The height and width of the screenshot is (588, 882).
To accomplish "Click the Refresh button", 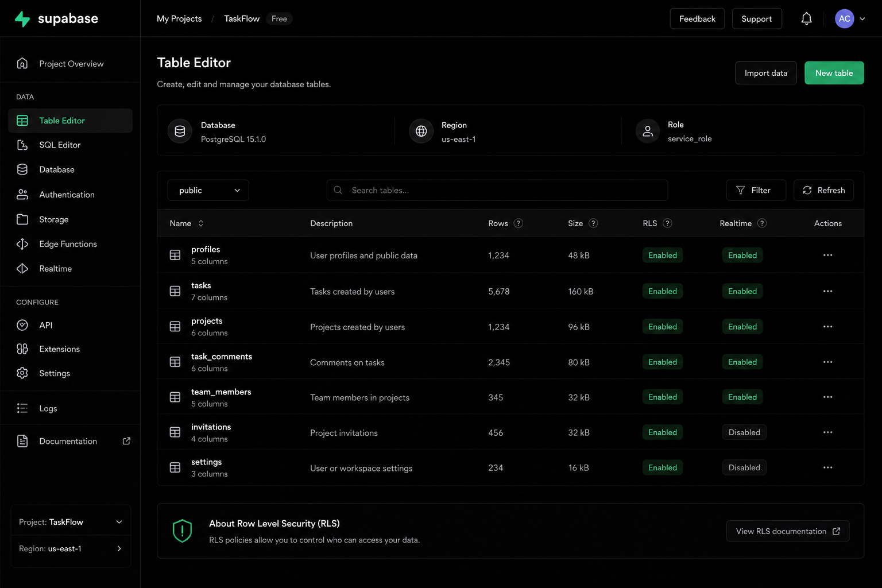I will click(823, 190).
